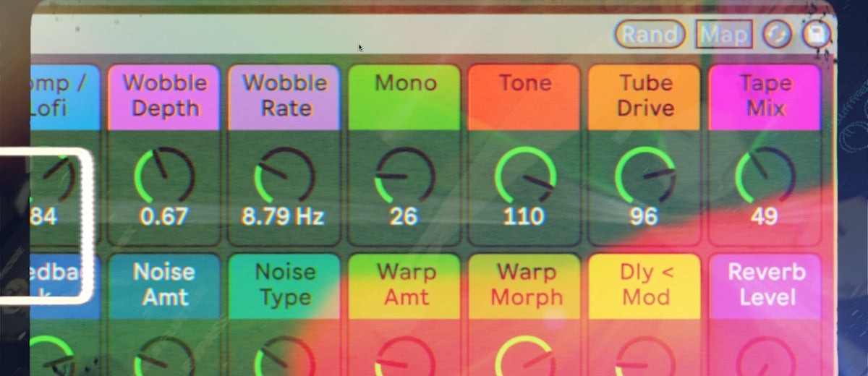Click the Rand randomize macros button
This screenshot has height=376, width=868.
[x=650, y=34]
